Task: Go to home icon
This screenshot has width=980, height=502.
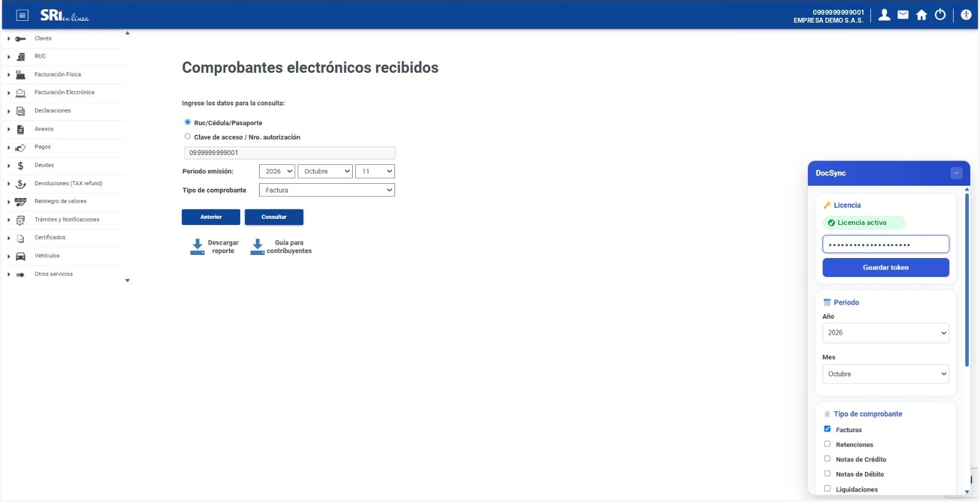Action: pos(921,15)
